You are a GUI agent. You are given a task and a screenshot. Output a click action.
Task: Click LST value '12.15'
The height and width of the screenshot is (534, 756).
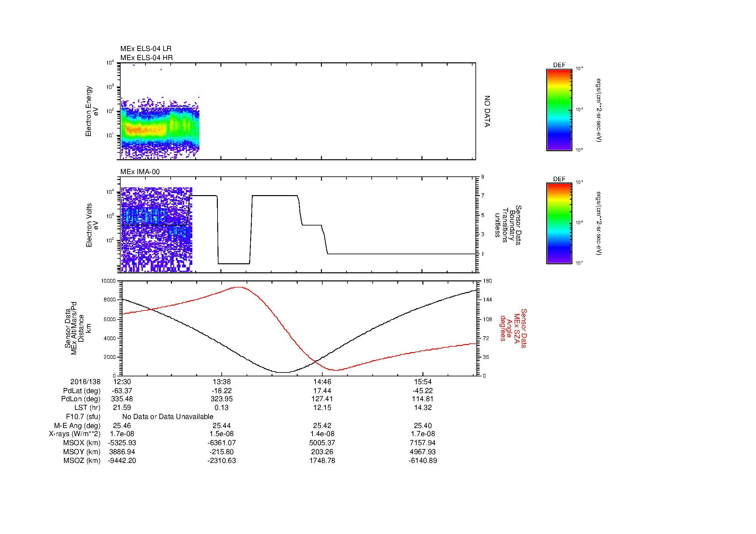322,407
